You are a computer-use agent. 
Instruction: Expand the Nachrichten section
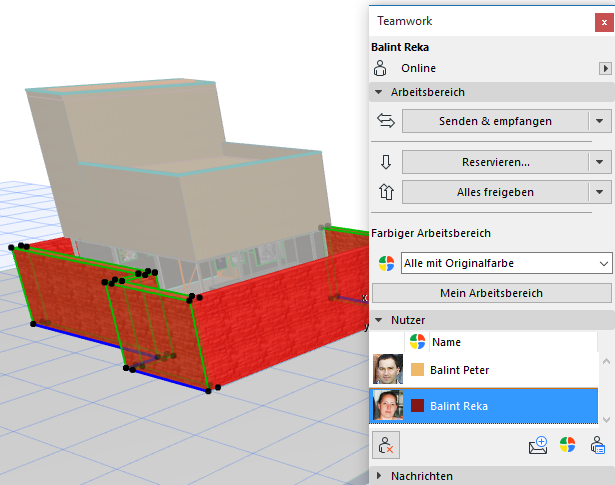click(379, 476)
